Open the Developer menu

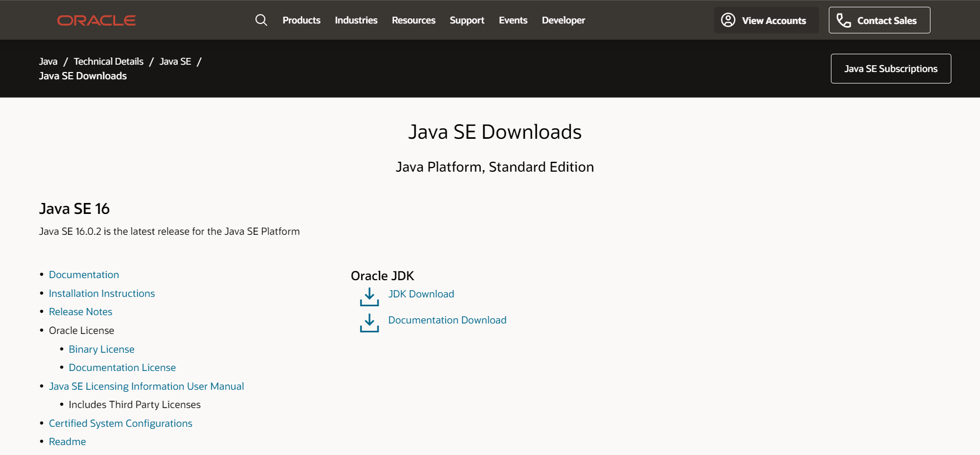tap(563, 20)
